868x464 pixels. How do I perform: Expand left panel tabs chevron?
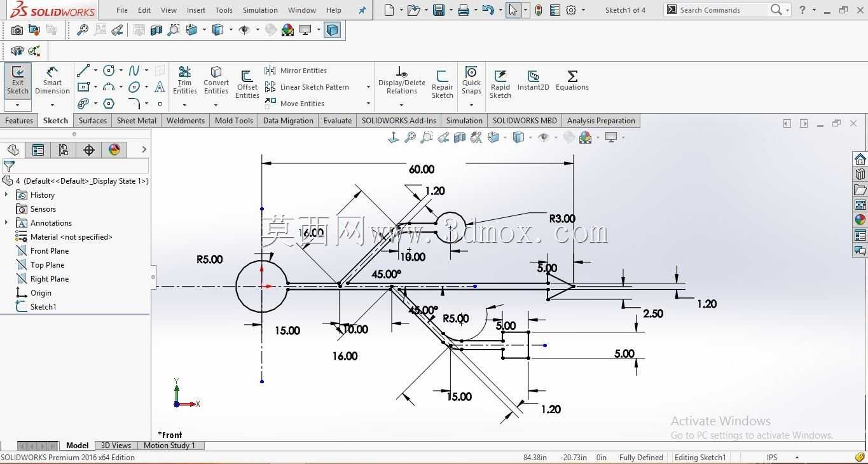(x=144, y=150)
